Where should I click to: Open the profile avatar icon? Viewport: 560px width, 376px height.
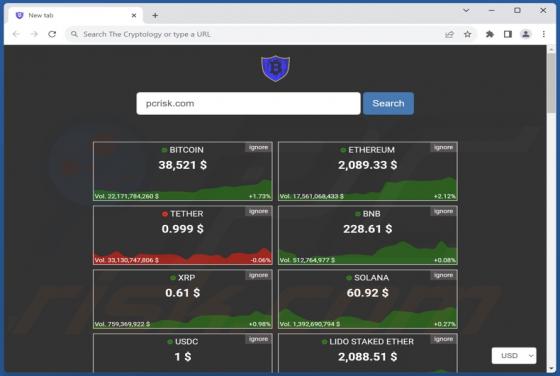pos(526,34)
